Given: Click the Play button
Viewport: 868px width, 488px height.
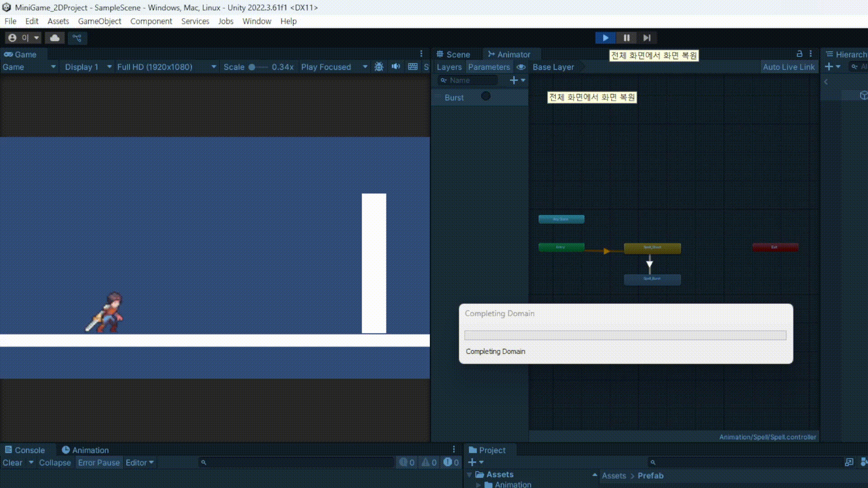Looking at the screenshot, I should point(605,38).
